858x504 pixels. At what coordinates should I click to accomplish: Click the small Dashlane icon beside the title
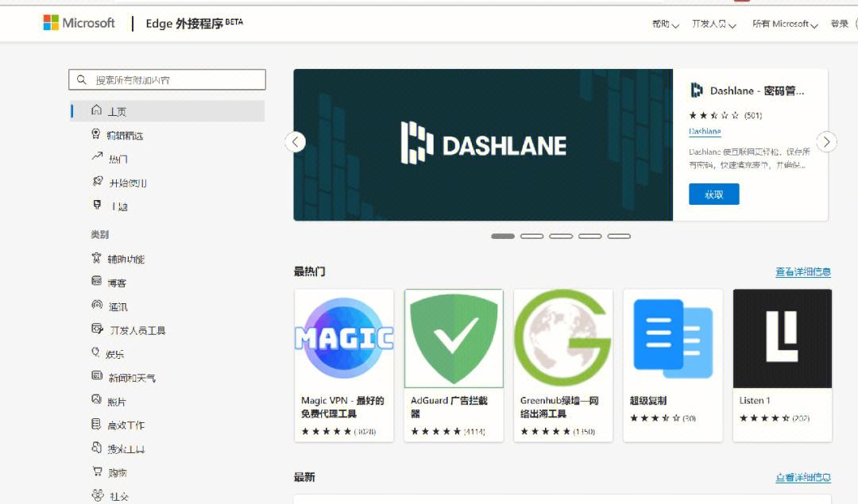(x=696, y=90)
